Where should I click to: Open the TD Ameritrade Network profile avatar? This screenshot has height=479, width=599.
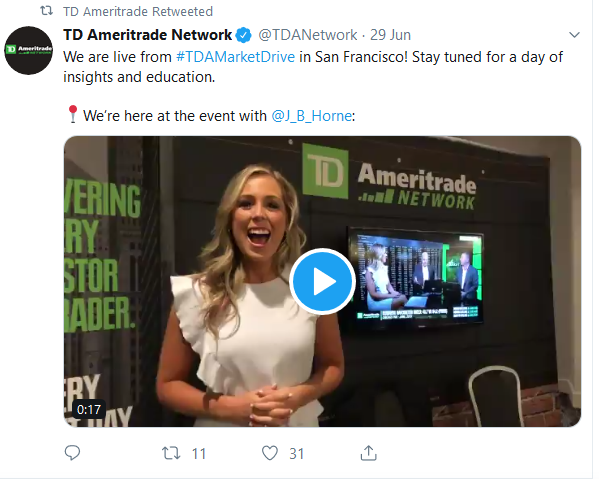[29, 50]
